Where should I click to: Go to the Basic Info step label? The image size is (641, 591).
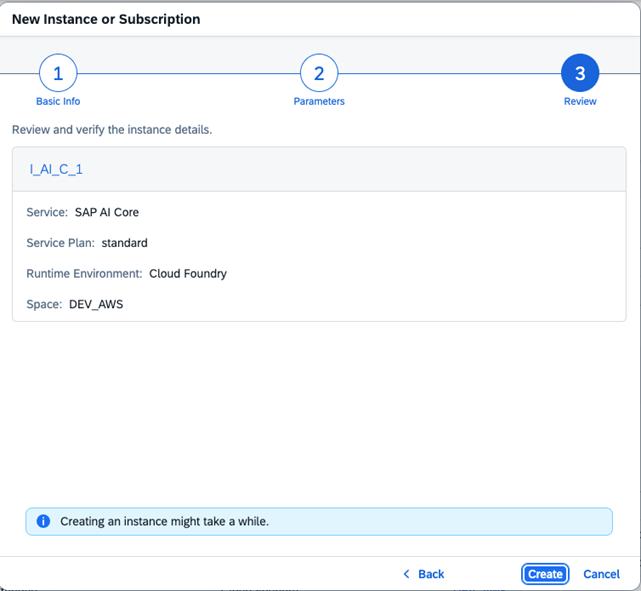(58, 101)
